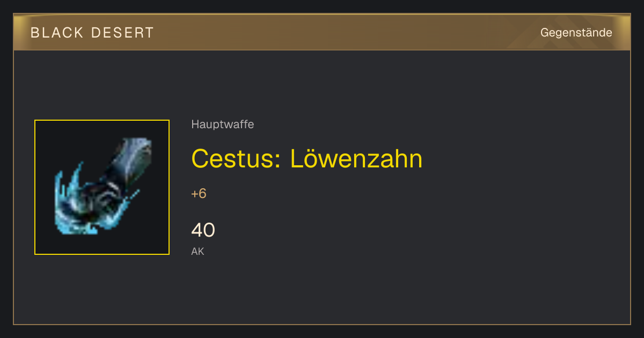This screenshot has width=644, height=338.
Task: Click the word Löwenzahn in the title
Action: click(356, 159)
